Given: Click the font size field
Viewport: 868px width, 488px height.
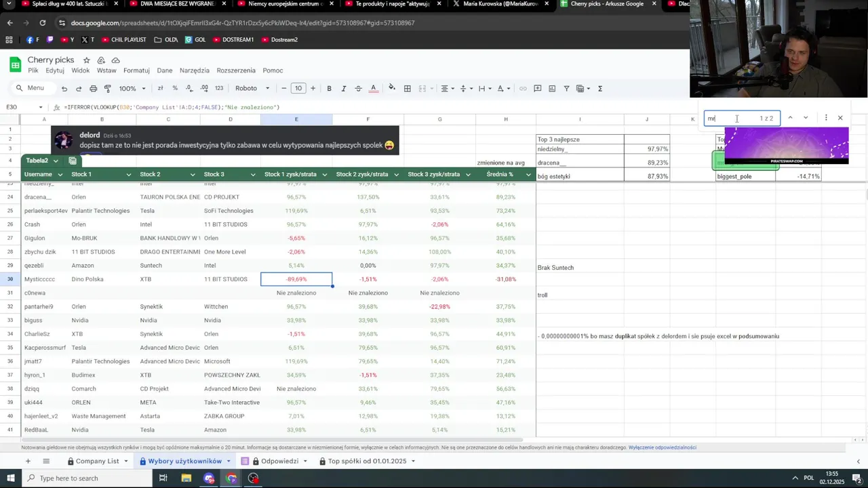Looking at the screenshot, I should click(298, 88).
